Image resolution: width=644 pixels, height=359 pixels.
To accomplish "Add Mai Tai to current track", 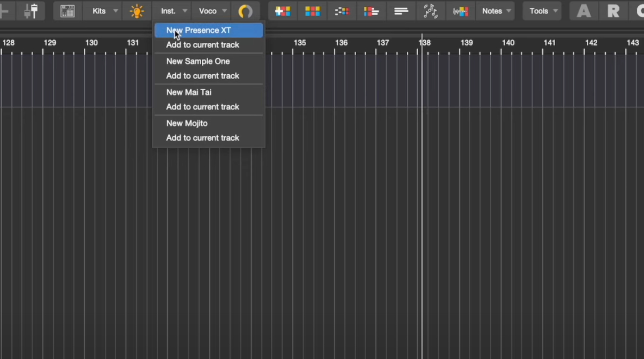I will click(x=209, y=107).
